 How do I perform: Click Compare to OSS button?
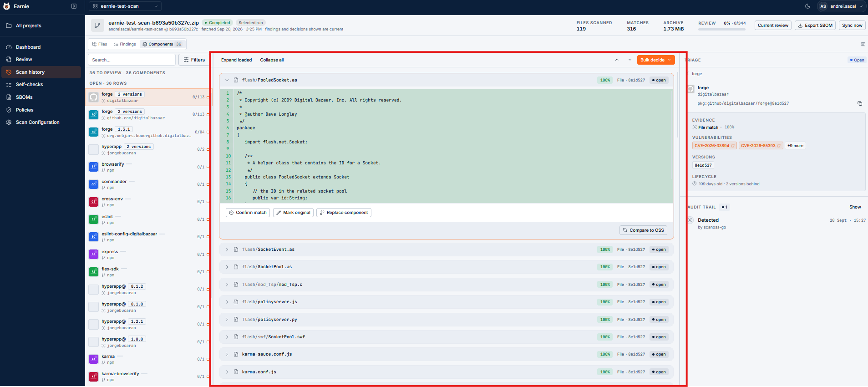[643, 230]
